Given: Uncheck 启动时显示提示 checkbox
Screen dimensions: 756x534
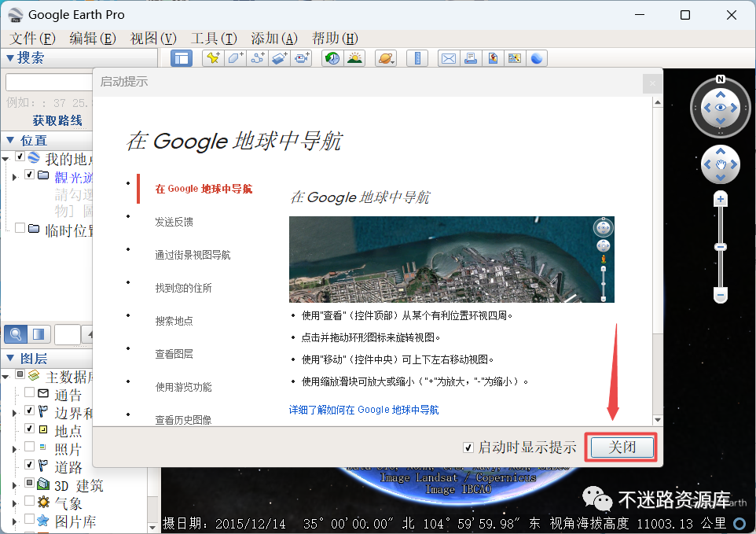Looking at the screenshot, I should pyautogui.click(x=468, y=447).
